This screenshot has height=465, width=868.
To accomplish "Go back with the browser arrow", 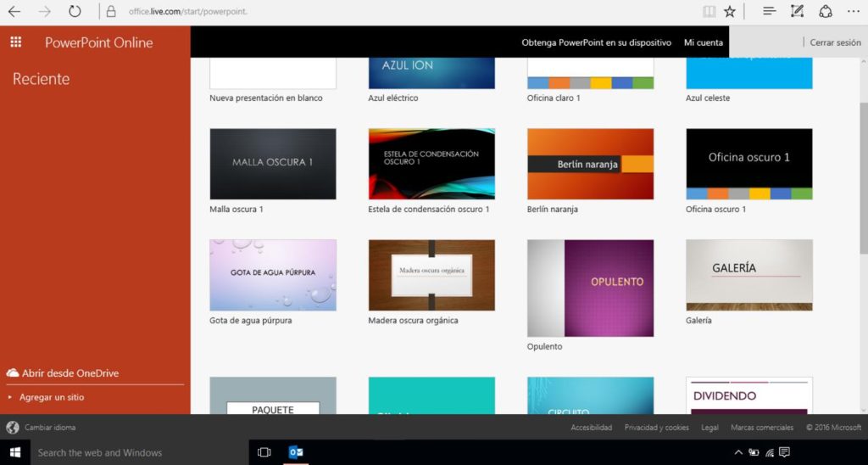I will tap(14, 12).
